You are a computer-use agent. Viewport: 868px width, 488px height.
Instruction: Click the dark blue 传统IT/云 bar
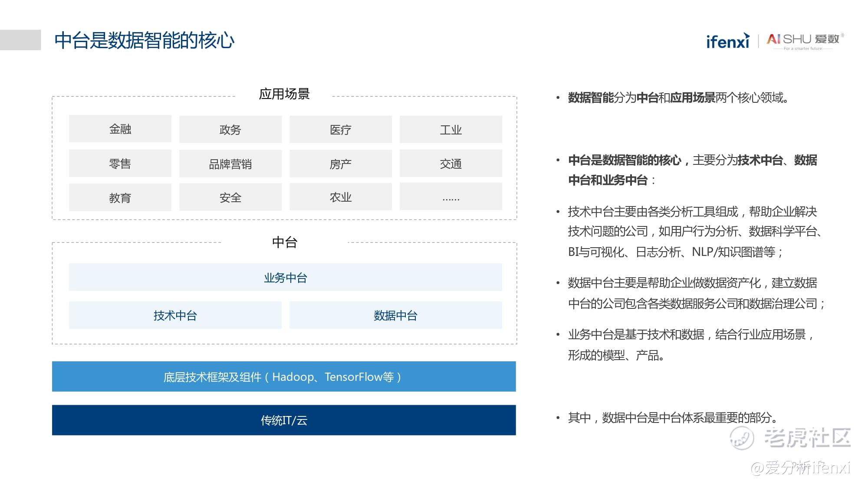(x=284, y=420)
